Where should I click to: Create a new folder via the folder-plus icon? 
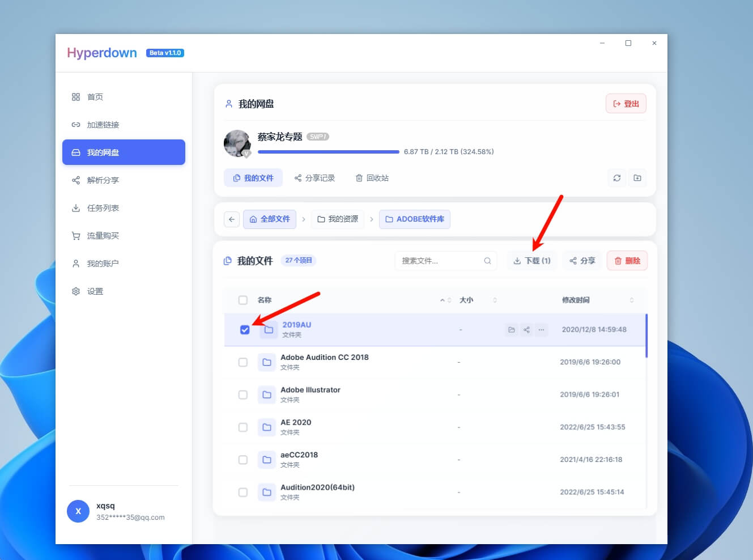tap(637, 177)
